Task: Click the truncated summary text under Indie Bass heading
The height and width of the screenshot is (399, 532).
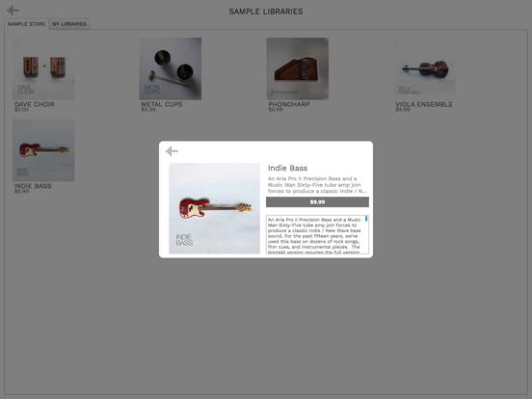Action: click(317, 185)
